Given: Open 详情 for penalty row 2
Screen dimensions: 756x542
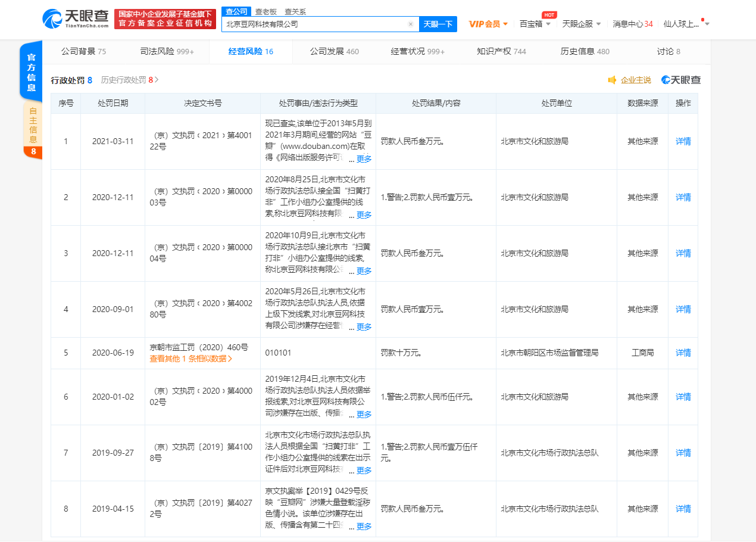Looking at the screenshot, I should tap(683, 198).
